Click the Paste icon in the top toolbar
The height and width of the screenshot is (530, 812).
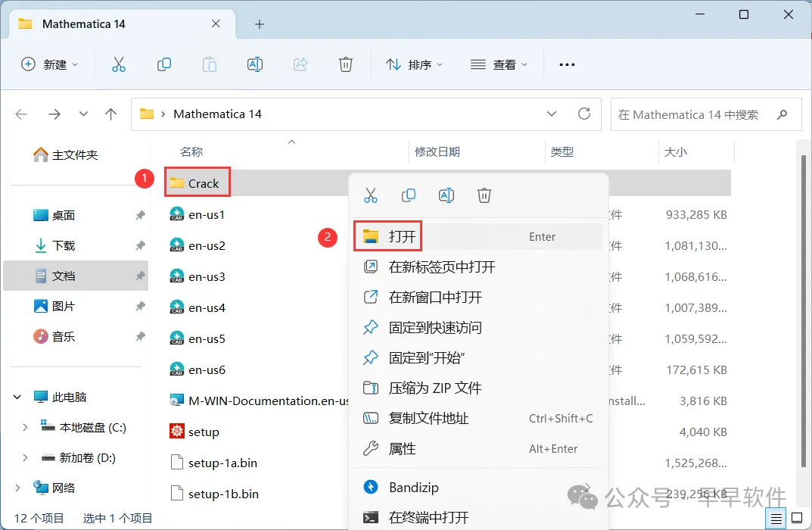(209, 64)
